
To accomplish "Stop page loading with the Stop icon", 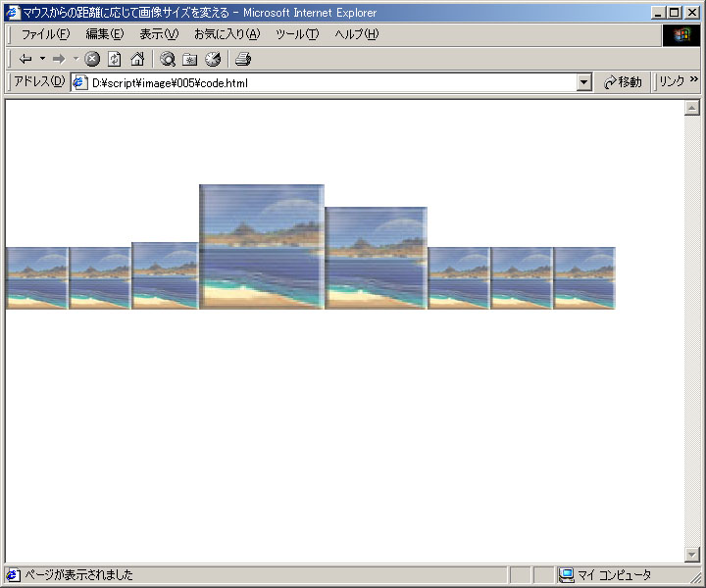I will click(92, 59).
